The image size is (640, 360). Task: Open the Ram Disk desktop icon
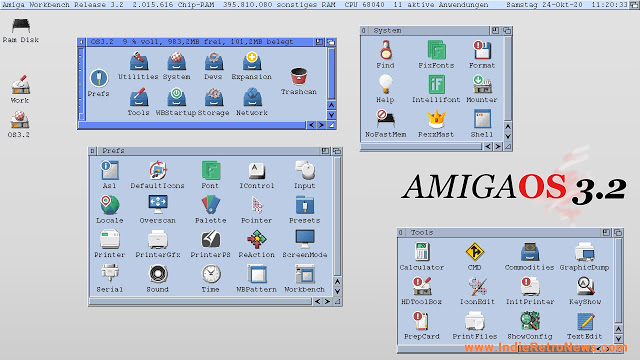click(21, 26)
